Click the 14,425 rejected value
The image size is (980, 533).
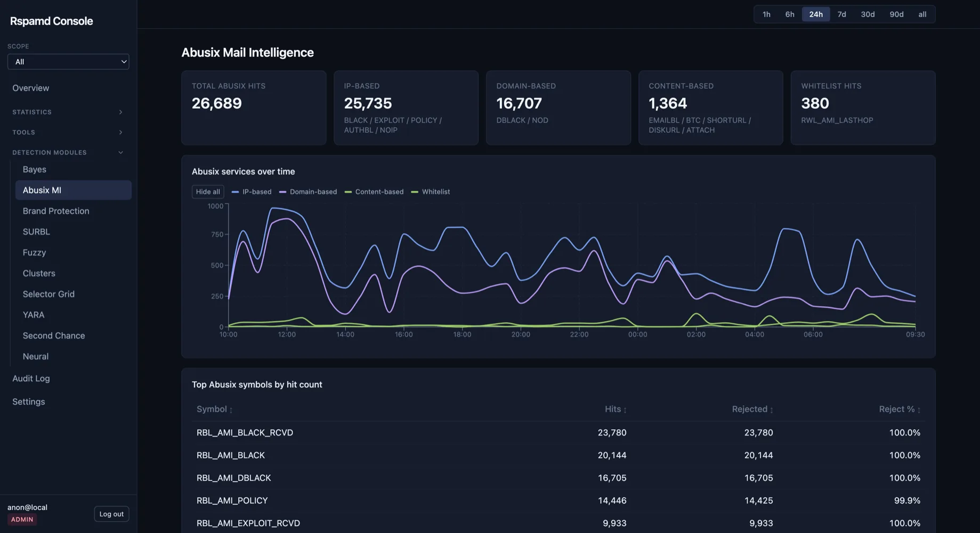(758, 501)
